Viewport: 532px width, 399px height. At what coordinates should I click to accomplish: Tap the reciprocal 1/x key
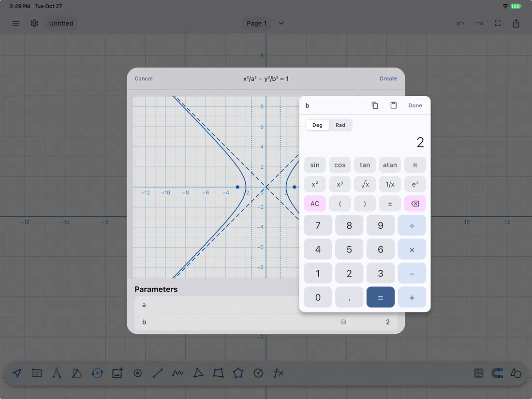(x=390, y=184)
